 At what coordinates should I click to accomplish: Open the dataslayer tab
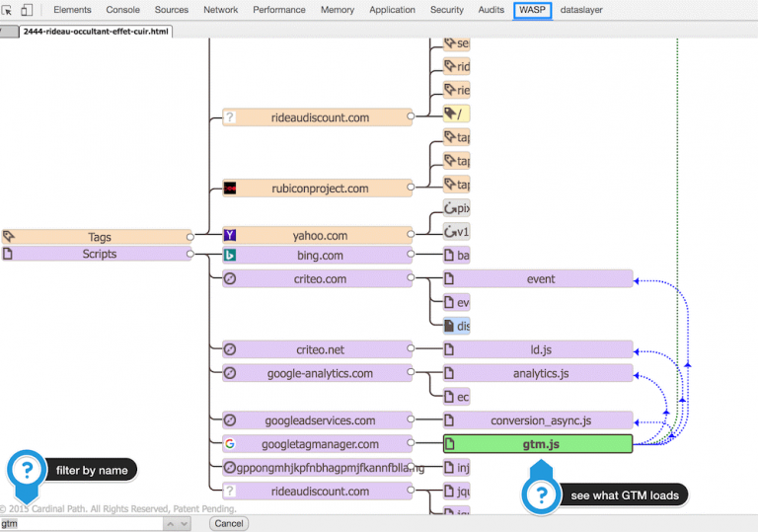tap(581, 10)
